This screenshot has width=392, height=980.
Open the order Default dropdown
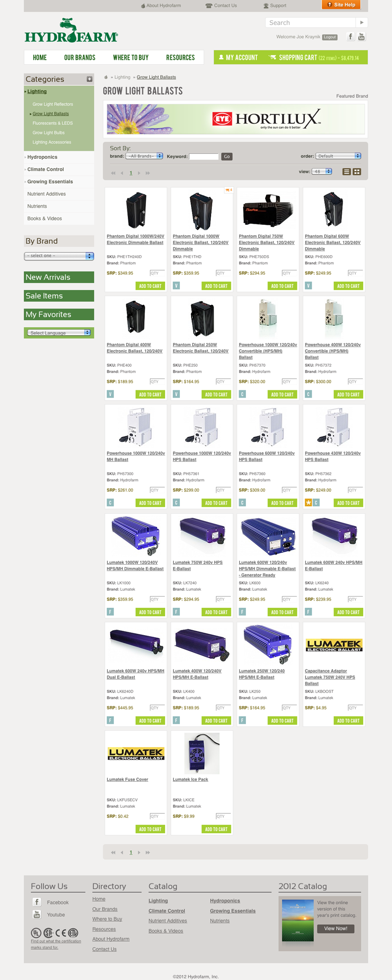338,156
